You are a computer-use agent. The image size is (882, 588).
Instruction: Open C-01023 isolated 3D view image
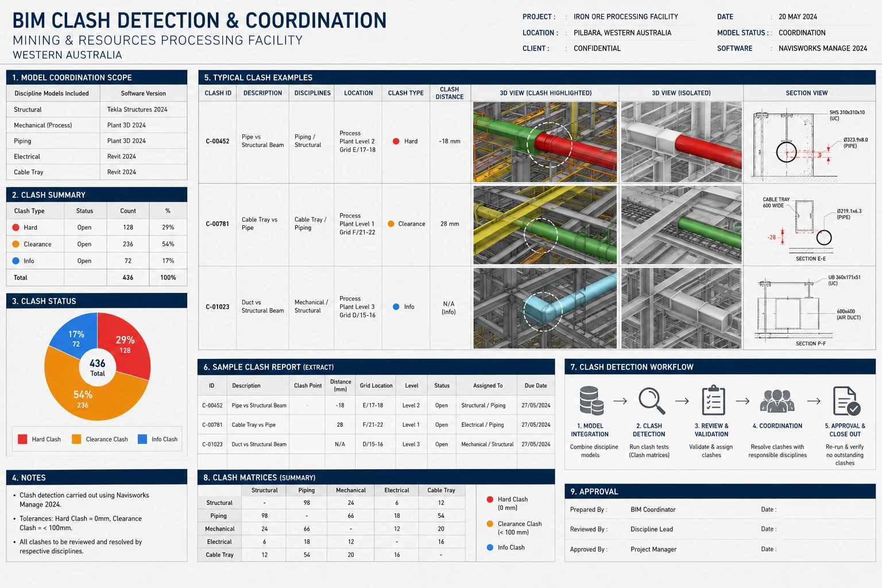682,308
